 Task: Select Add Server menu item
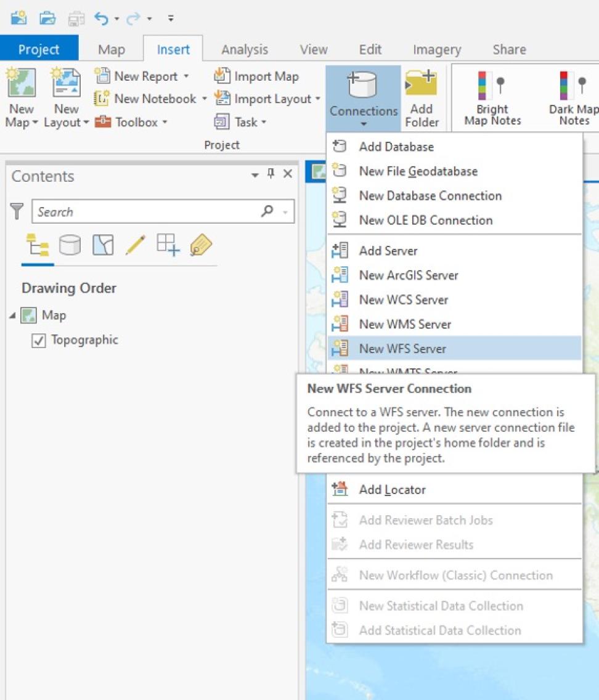tap(454, 250)
